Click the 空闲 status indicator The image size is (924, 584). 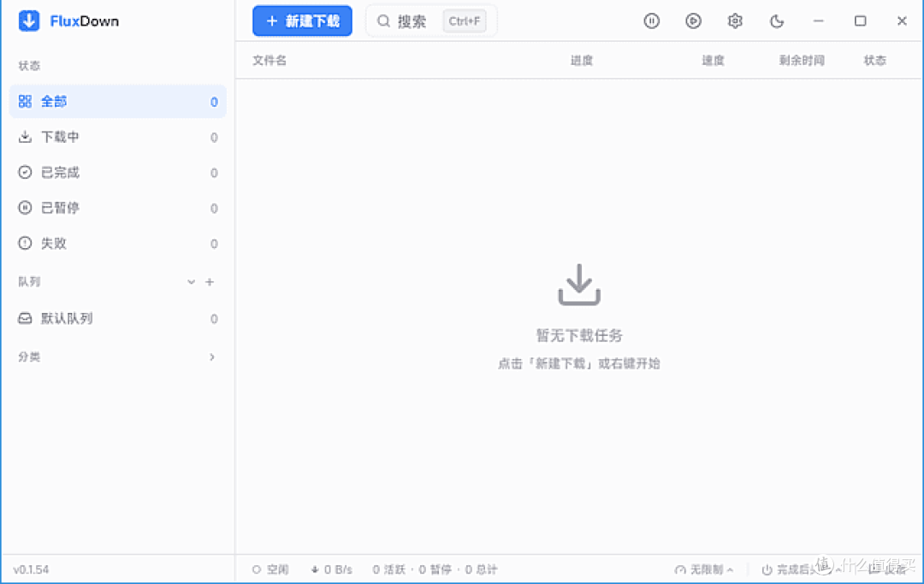(270, 569)
